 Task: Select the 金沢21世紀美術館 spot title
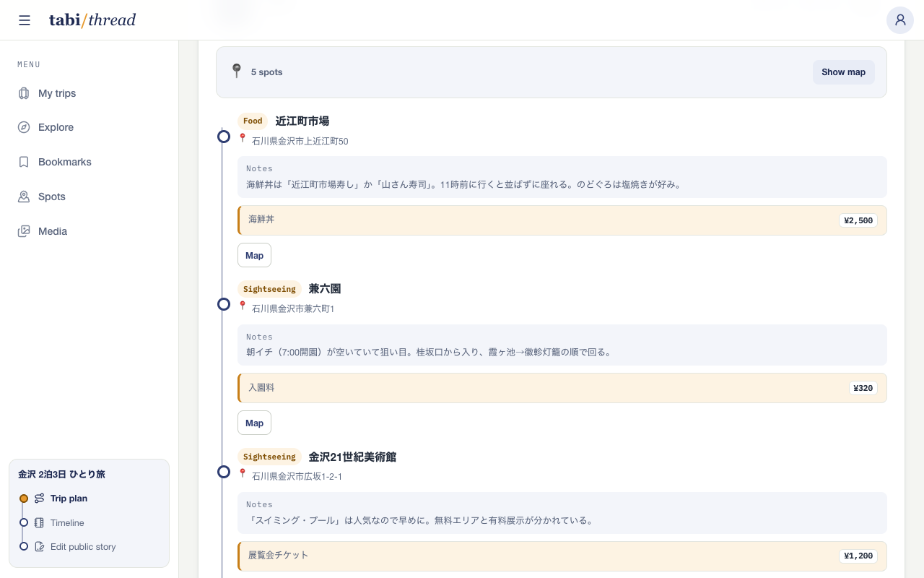(352, 457)
